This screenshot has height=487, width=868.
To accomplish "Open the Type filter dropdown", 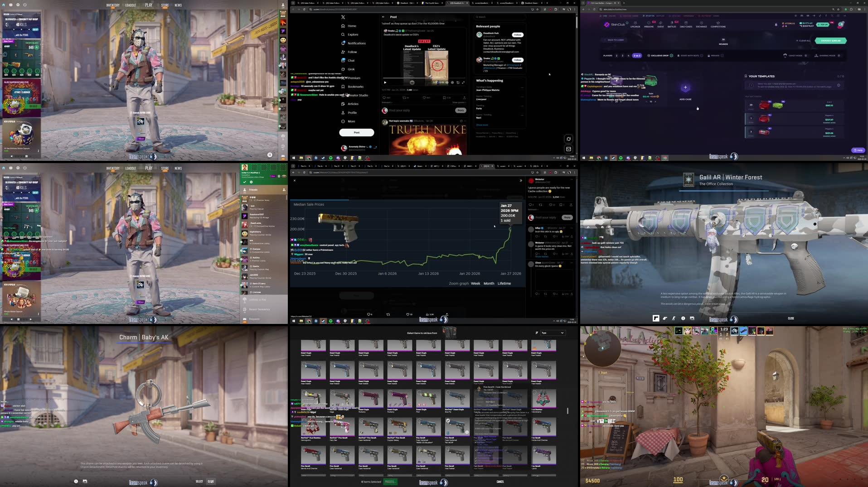I will coord(553,333).
